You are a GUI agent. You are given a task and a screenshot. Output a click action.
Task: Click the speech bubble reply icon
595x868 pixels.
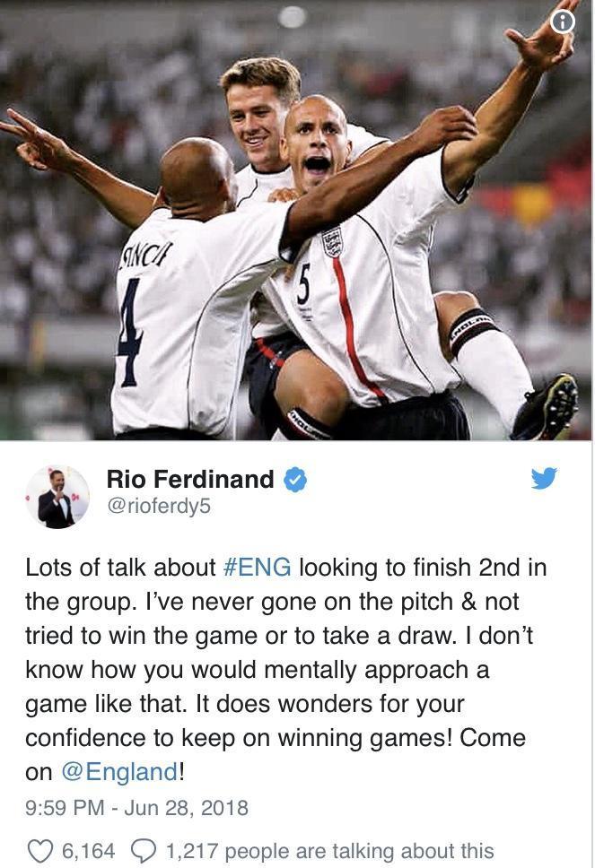coord(144,851)
